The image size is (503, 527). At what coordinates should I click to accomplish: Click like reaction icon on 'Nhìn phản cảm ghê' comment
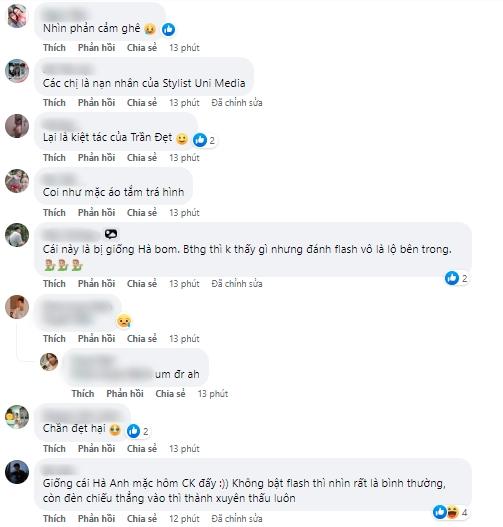pyautogui.click(x=168, y=30)
